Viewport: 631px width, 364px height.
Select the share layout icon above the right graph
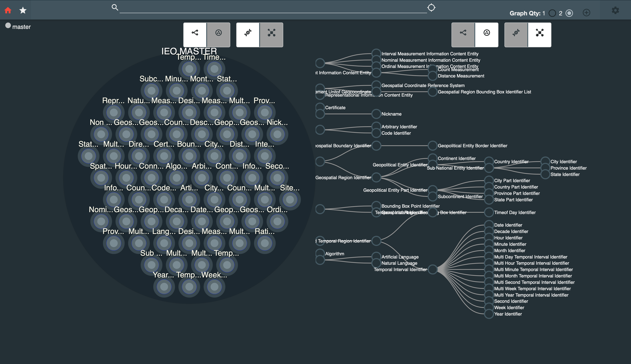[x=464, y=32]
